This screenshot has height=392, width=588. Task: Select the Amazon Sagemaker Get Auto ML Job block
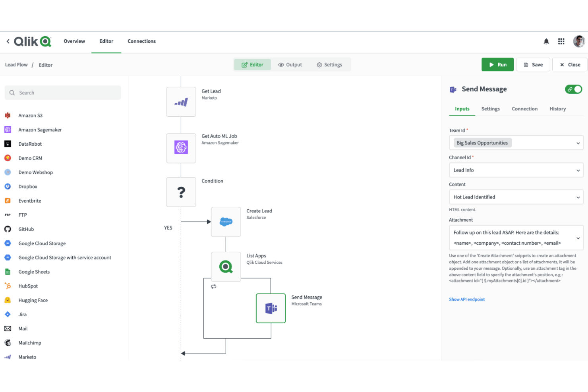pyautogui.click(x=181, y=148)
